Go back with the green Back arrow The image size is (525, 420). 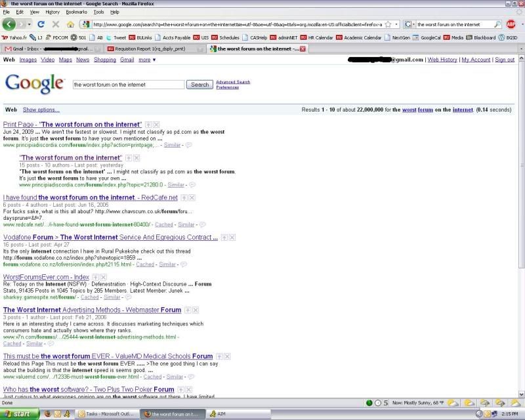(9, 24)
